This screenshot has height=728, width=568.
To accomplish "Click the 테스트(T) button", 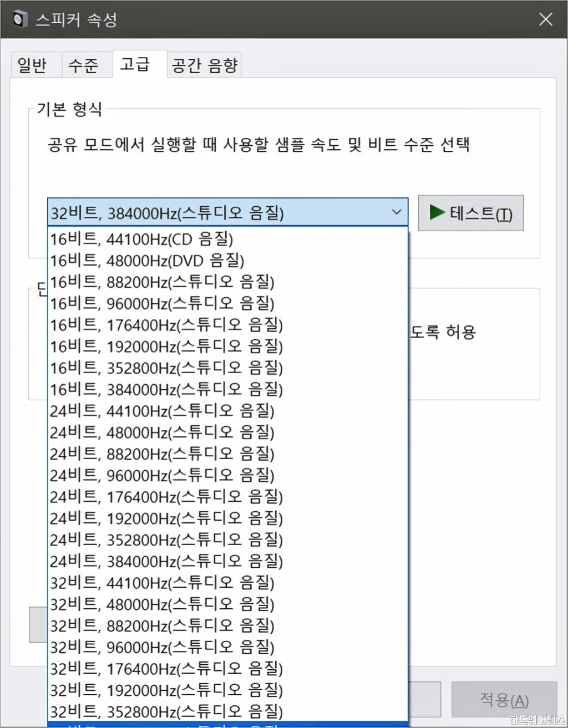I will tap(470, 213).
